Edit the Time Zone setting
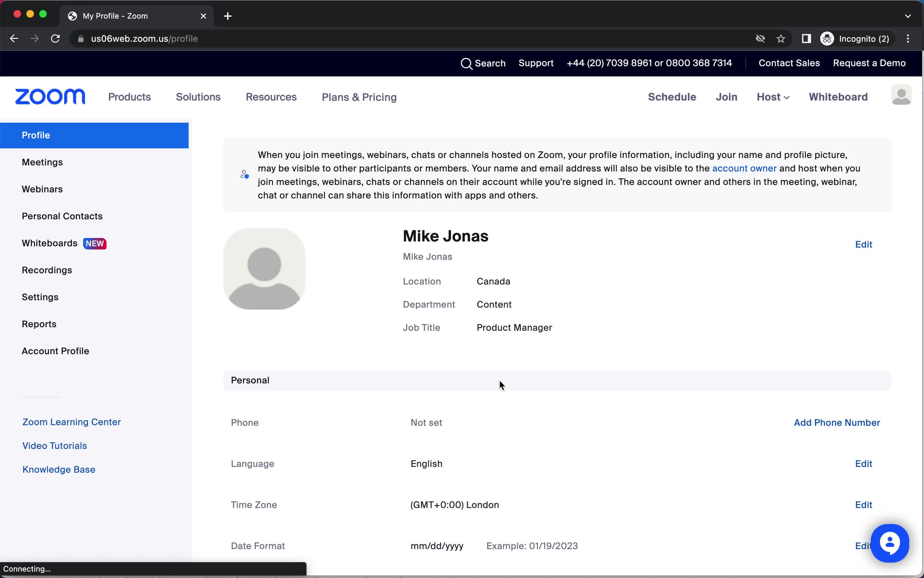924x578 pixels. point(864,505)
